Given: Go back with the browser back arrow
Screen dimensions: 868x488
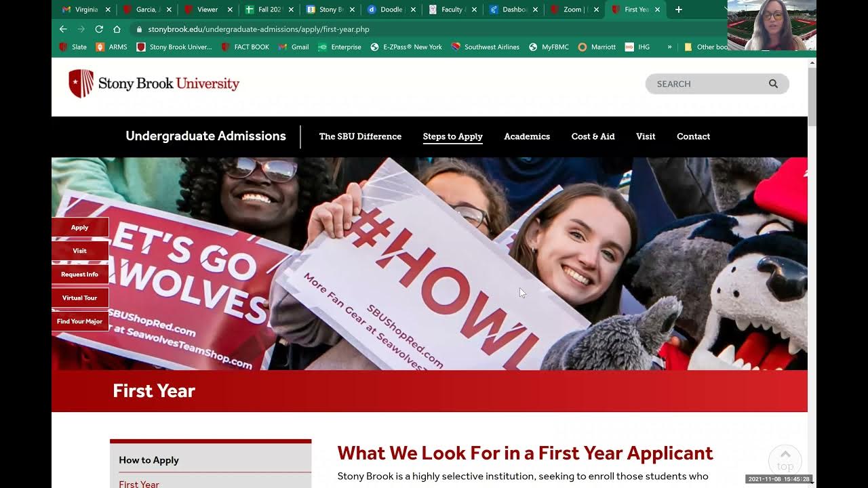Looking at the screenshot, I should tap(63, 29).
